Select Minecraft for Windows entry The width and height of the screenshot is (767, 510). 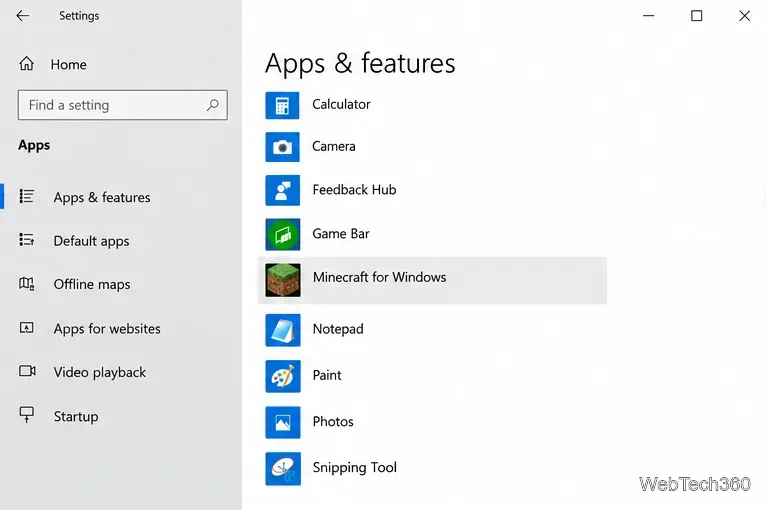coord(432,280)
